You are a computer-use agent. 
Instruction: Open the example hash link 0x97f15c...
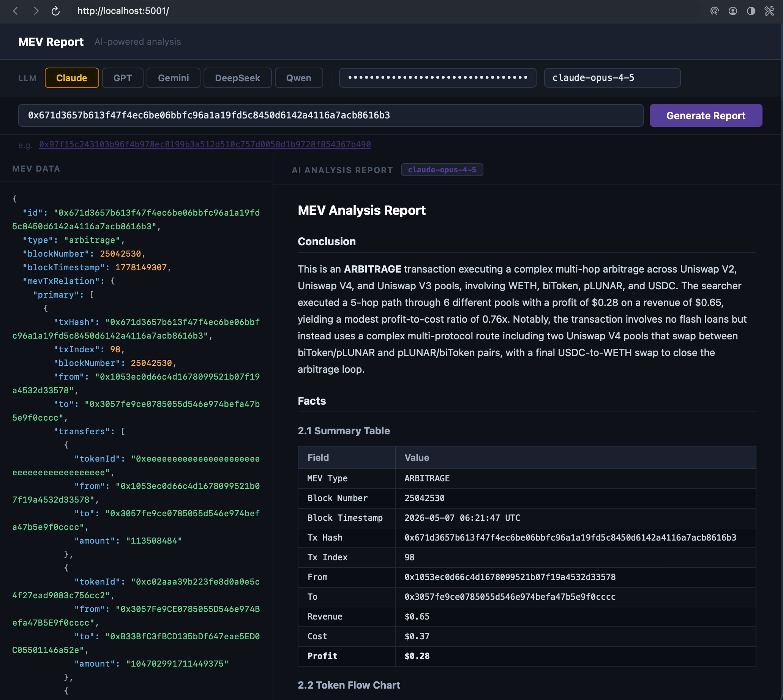(x=205, y=144)
